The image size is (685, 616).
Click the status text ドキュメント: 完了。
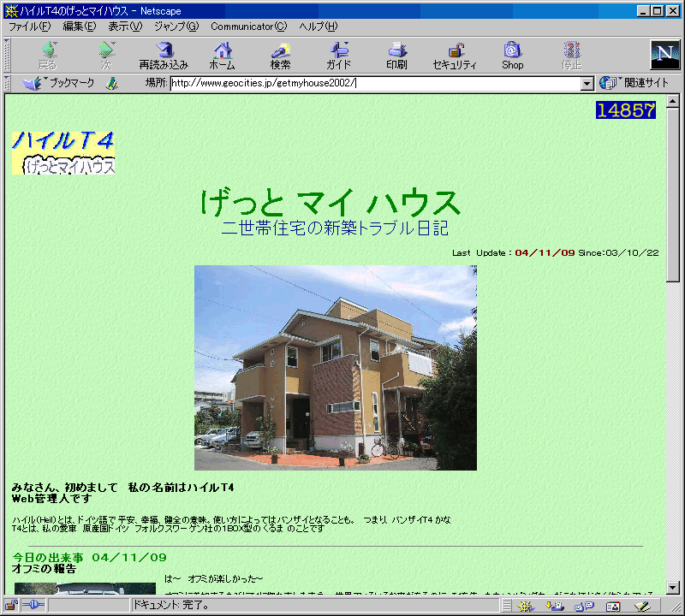pyautogui.click(x=171, y=605)
